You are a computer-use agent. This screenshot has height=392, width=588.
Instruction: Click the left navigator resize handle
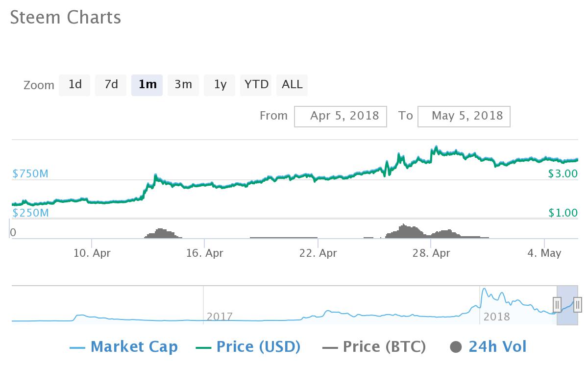[x=557, y=305]
